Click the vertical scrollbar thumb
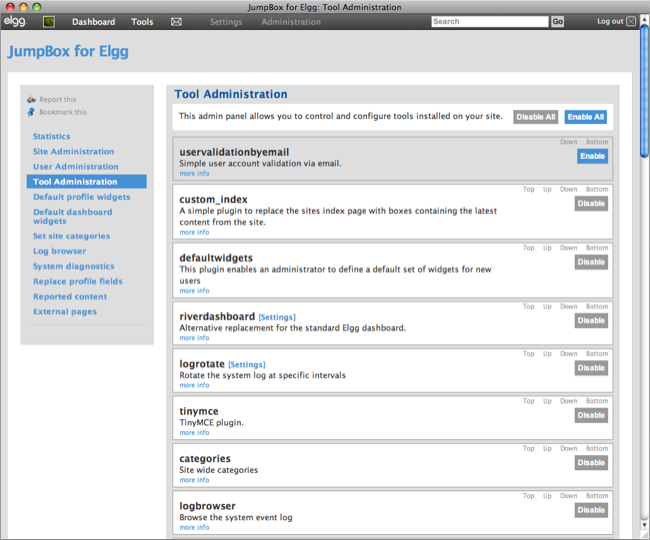 (644, 91)
